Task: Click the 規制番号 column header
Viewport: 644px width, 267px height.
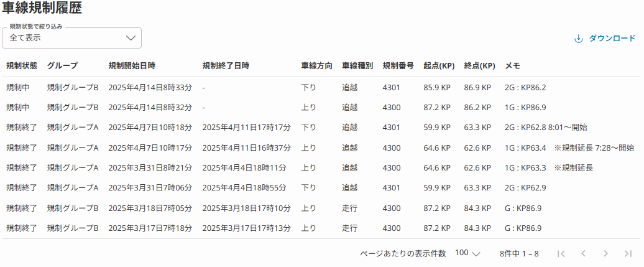Action: (x=398, y=66)
